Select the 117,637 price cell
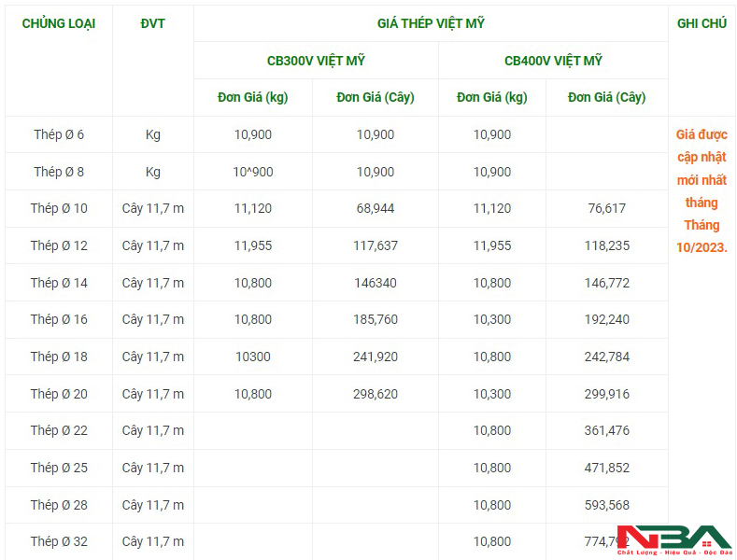The height and width of the screenshot is (560, 737). click(376, 245)
